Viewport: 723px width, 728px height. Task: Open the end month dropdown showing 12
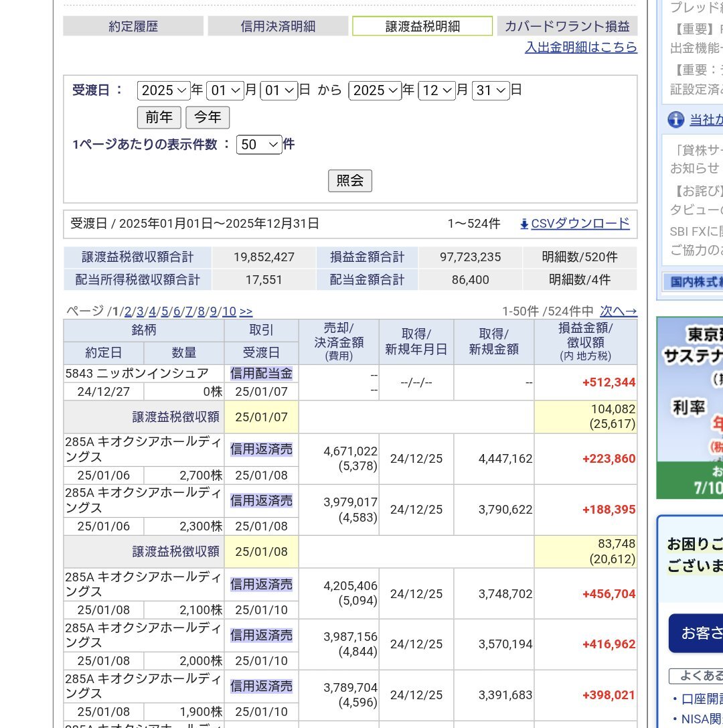[x=436, y=90]
